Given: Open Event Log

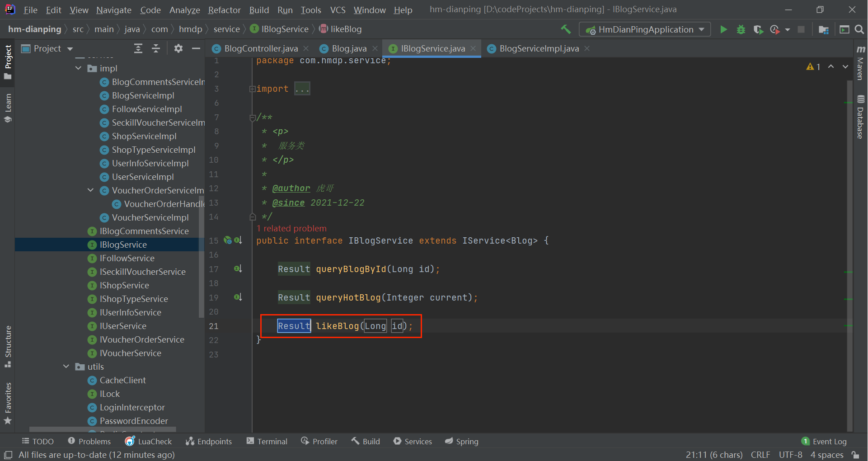Looking at the screenshot, I should [x=824, y=442].
